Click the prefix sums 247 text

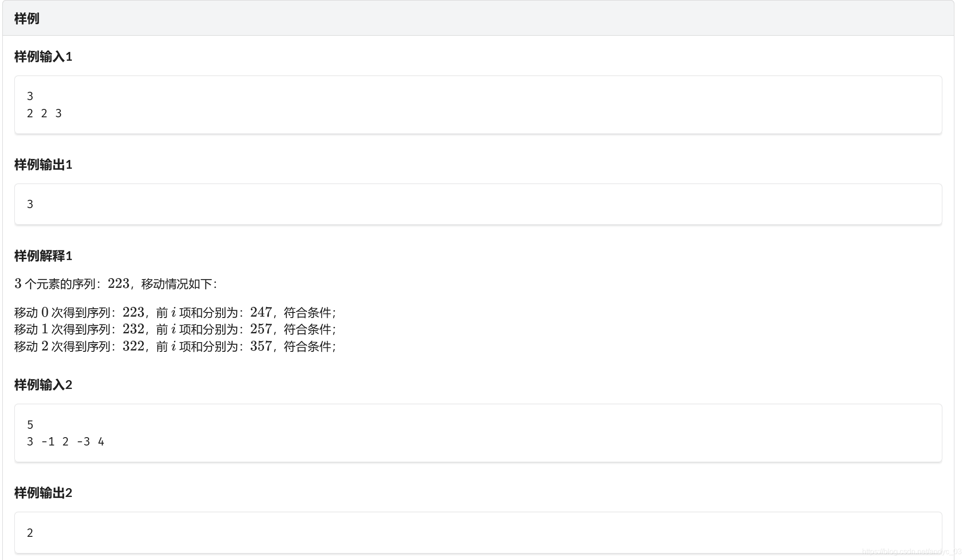point(261,312)
